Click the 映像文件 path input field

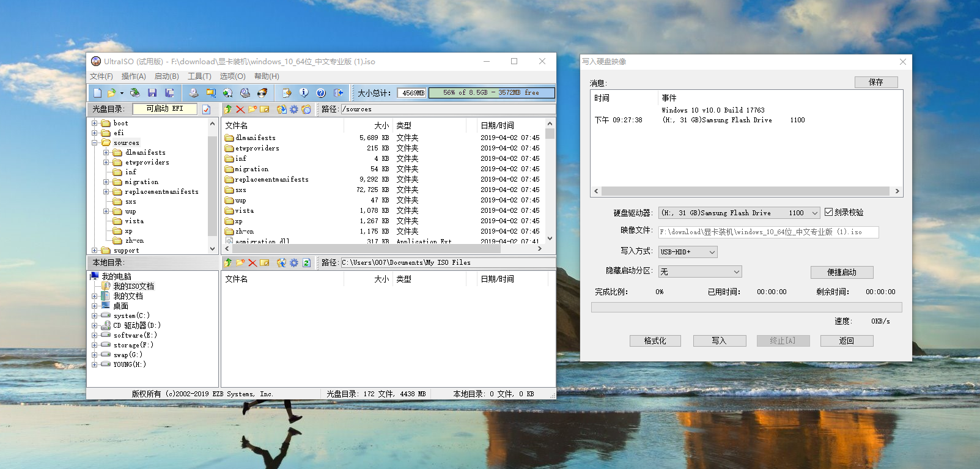tap(768, 232)
